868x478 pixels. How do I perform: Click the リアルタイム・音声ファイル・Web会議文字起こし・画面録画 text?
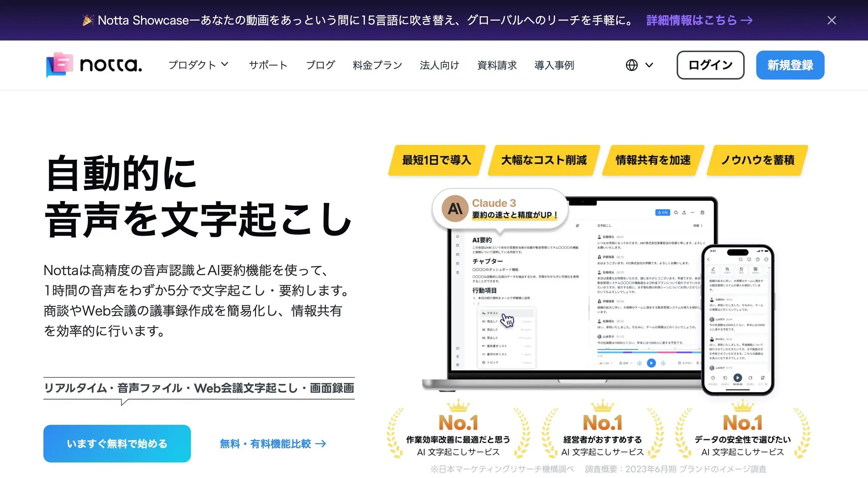[199, 388]
